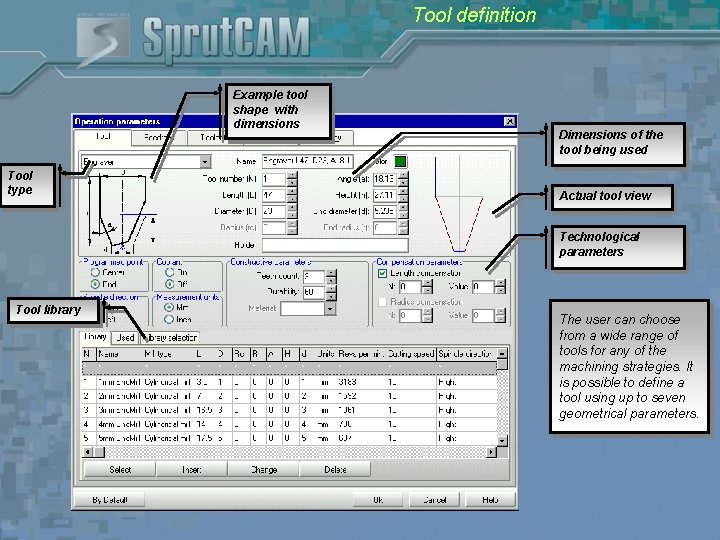Select library row 3, 3mm EndMill
Image resolution: width=720 pixels, height=540 pixels.
289,410
